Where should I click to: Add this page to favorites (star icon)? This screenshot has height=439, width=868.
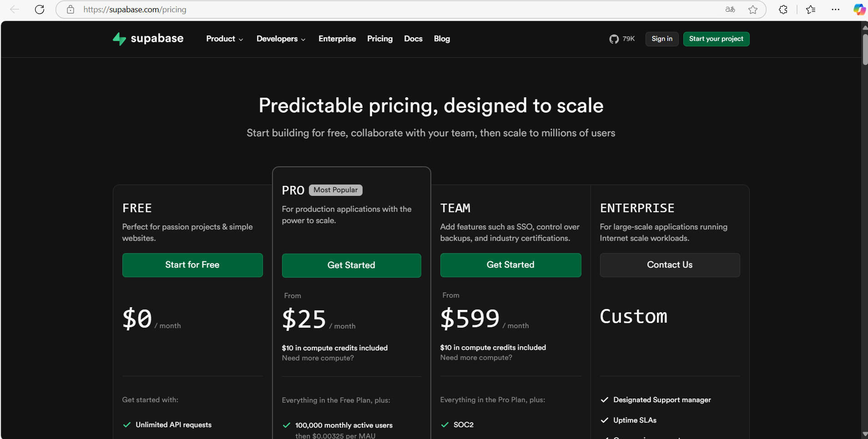pyautogui.click(x=753, y=10)
